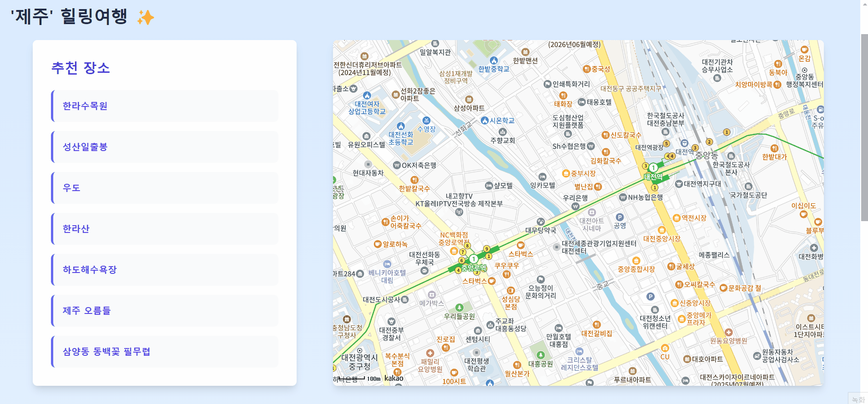Open 삼양동 동백꽃 필무렵 item
This screenshot has width=868, height=404.
pyautogui.click(x=165, y=352)
